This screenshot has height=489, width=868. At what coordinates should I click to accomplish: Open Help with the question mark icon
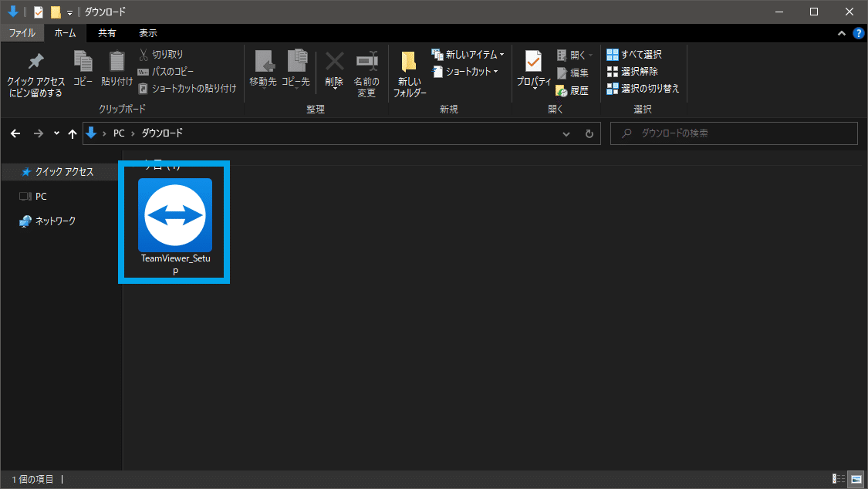point(858,33)
